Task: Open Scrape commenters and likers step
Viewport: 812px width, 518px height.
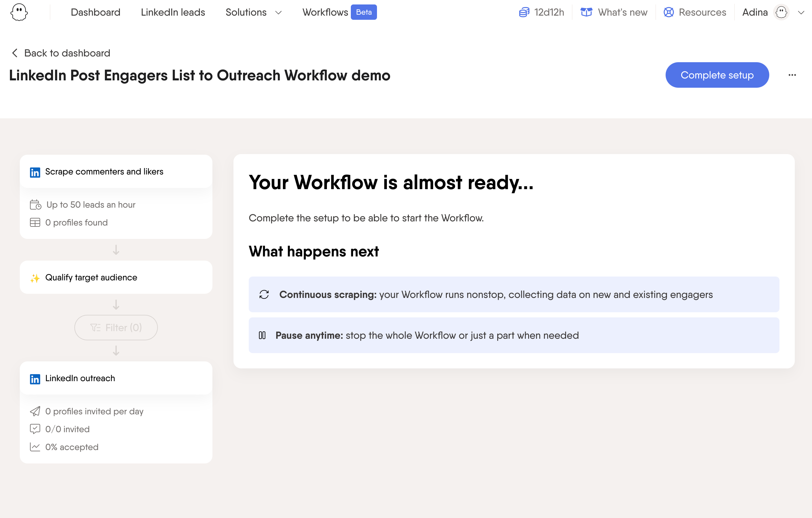Action: pyautogui.click(x=116, y=171)
